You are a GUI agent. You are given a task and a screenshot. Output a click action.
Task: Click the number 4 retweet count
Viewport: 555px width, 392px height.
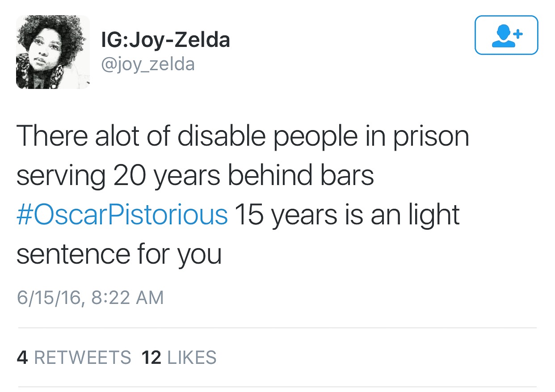click(x=22, y=358)
